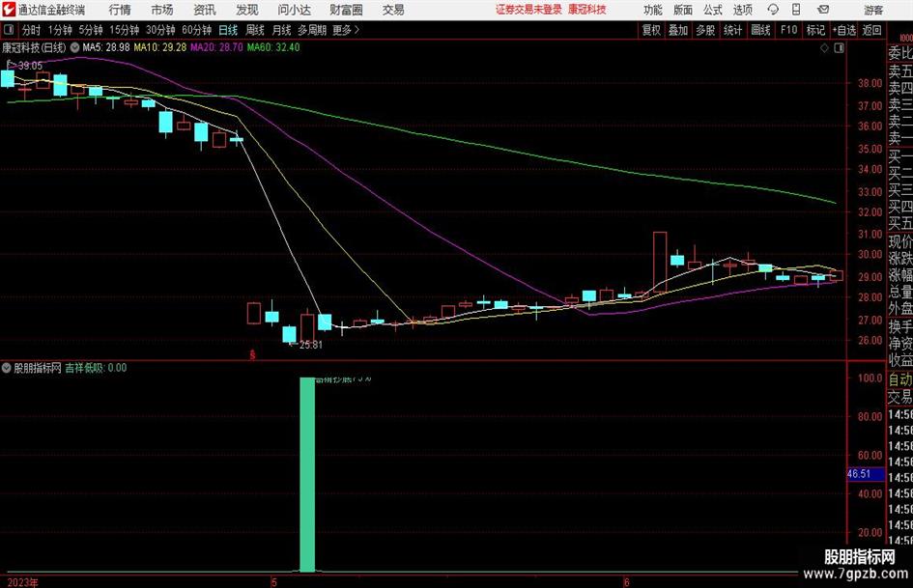Click the 返回 back button
This screenshot has height=588, width=913.
pyautogui.click(x=871, y=30)
